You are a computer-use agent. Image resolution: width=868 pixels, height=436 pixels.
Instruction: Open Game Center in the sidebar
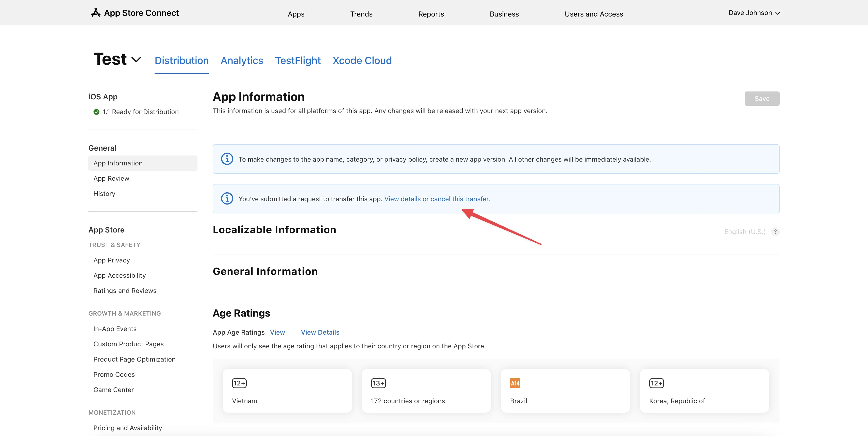coord(113,390)
